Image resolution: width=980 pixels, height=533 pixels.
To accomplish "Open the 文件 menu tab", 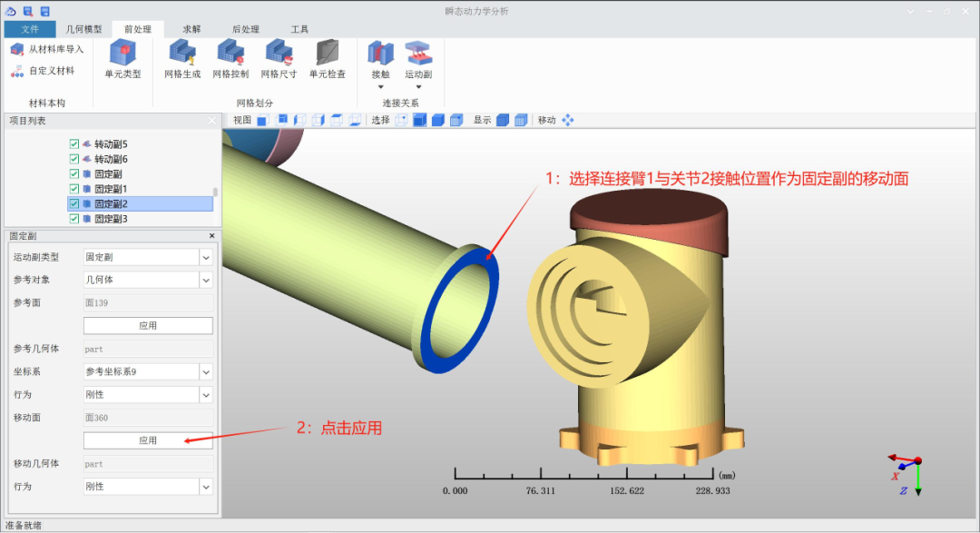I will pos(29,29).
